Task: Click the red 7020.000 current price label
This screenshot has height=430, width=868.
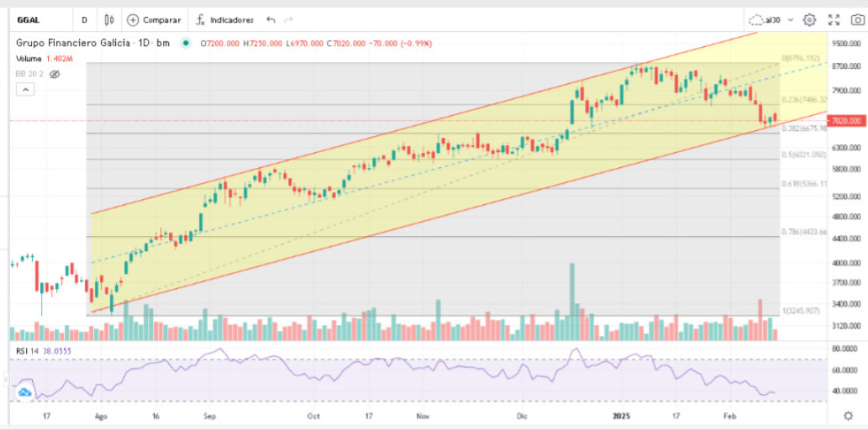Action: [844, 121]
